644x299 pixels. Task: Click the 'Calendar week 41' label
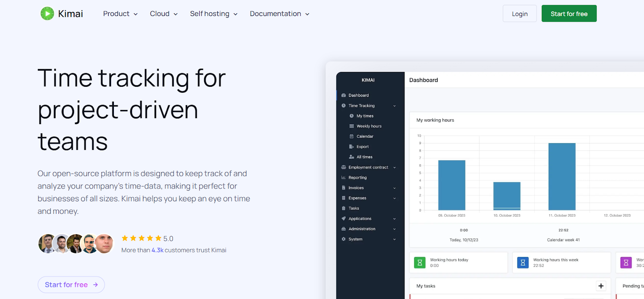point(563,240)
